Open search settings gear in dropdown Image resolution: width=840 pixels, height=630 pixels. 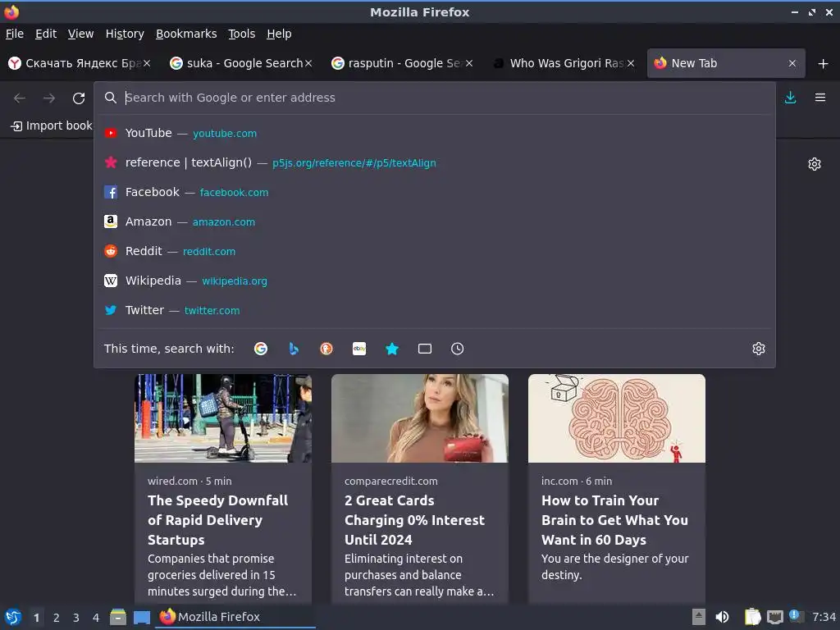(x=759, y=349)
